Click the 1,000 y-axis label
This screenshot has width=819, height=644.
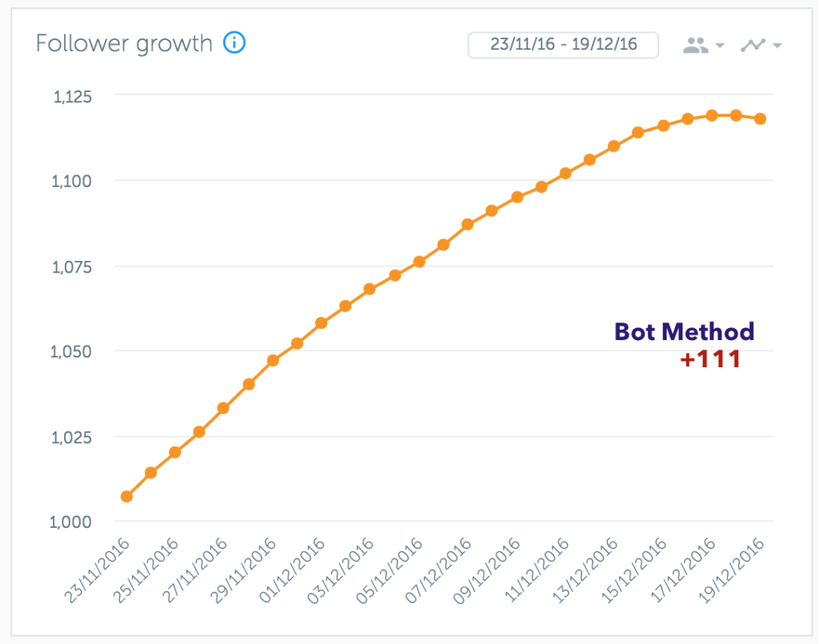(70, 522)
